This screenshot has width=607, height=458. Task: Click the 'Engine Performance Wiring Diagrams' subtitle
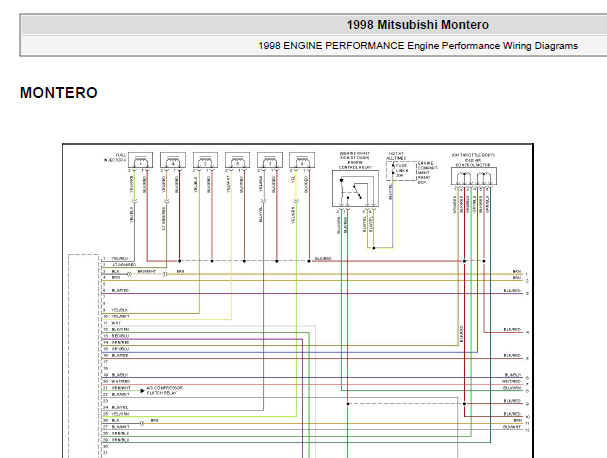tap(492, 46)
